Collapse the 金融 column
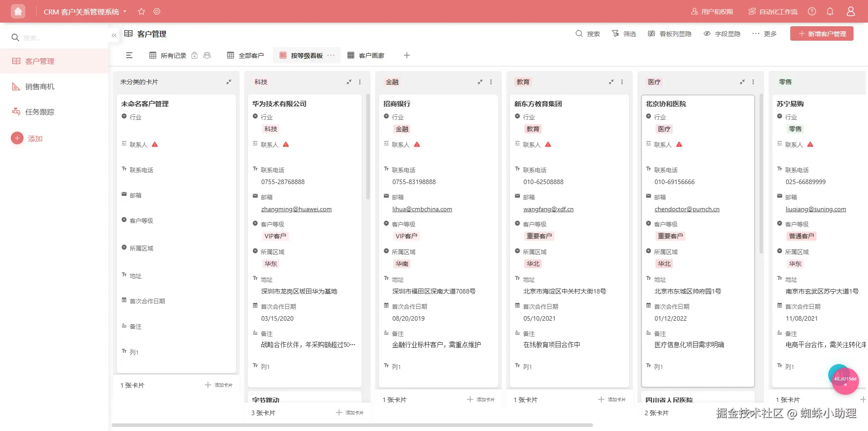This screenshot has height=431, width=868. click(480, 82)
